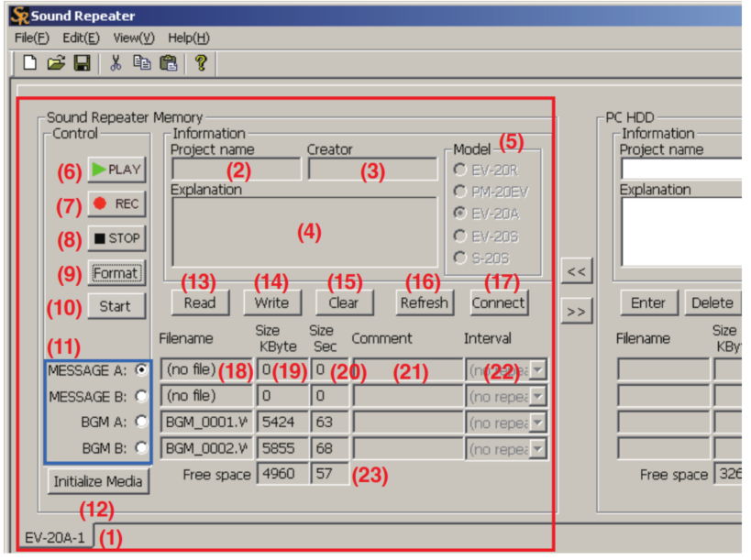The height and width of the screenshot is (560, 751).
Task: Select the MESSAGE A radio button
Action: pyautogui.click(x=141, y=370)
